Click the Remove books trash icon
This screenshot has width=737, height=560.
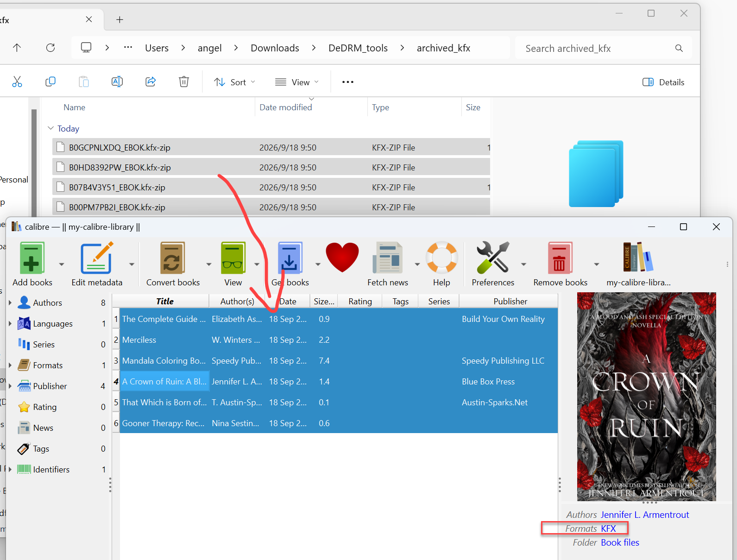click(560, 258)
